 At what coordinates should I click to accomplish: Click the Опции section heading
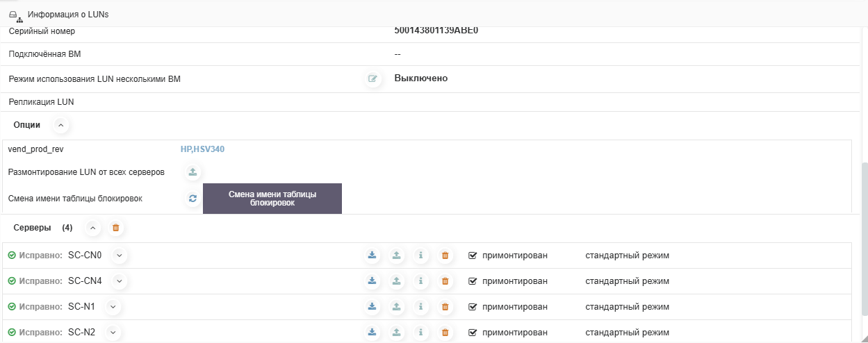coord(27,125)
